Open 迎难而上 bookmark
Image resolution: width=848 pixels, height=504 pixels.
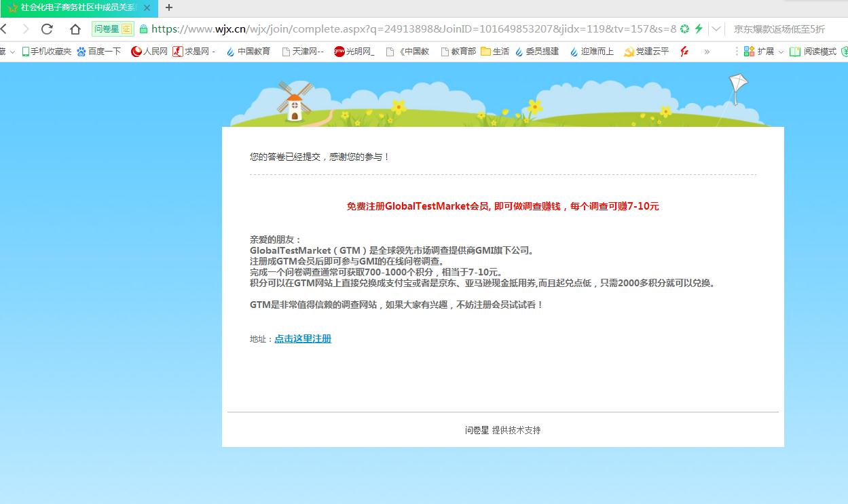tap(592, 51)
